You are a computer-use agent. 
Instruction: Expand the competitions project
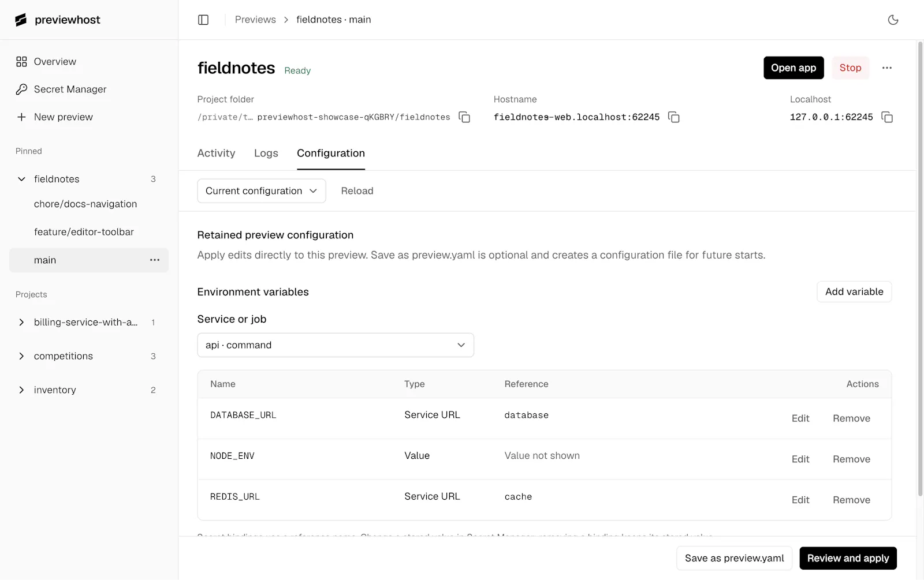(21, 356)
